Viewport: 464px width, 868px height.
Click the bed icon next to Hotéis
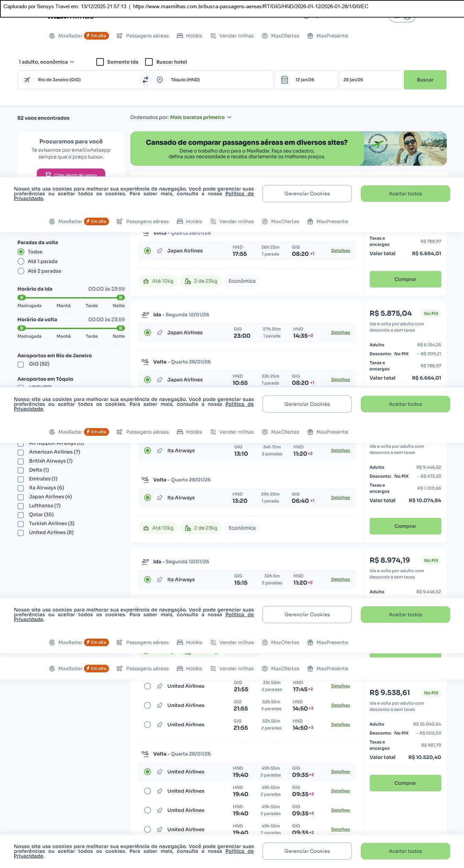point(180,36)
